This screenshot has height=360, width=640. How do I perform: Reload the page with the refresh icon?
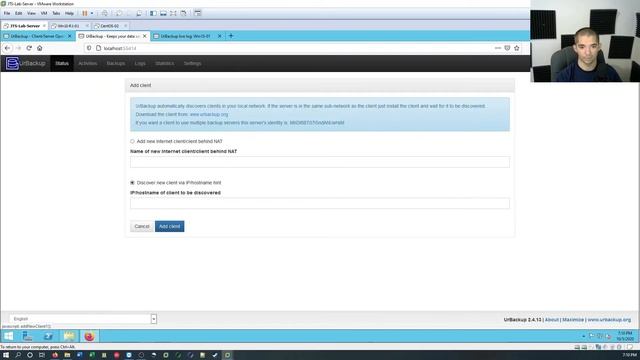click(x=29, y=48)
